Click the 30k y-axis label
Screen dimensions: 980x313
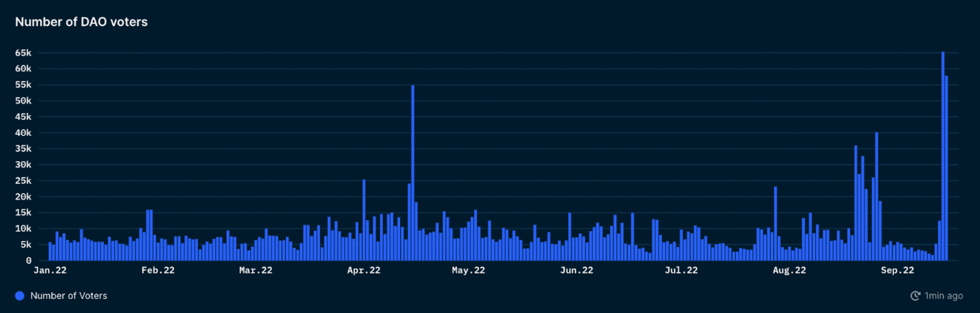(23, 165)
